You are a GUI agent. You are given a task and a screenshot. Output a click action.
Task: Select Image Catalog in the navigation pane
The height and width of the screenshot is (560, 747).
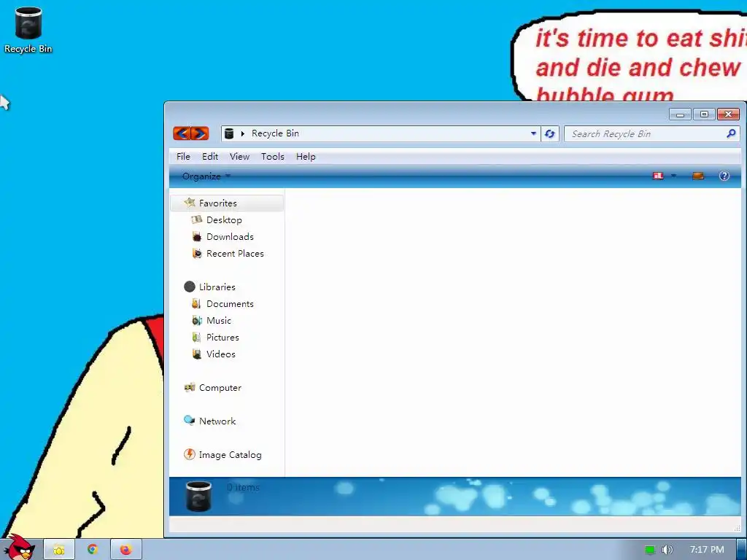coord(230,455)
